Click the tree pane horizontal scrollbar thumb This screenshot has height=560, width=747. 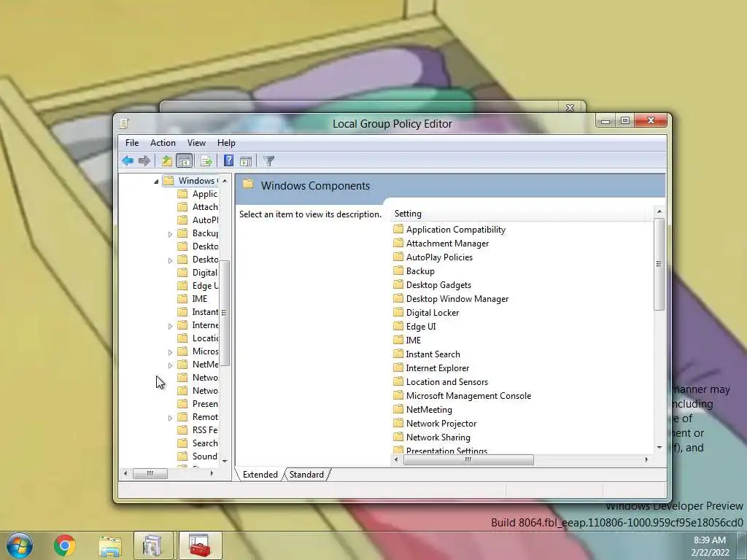(x=150, y=473)
